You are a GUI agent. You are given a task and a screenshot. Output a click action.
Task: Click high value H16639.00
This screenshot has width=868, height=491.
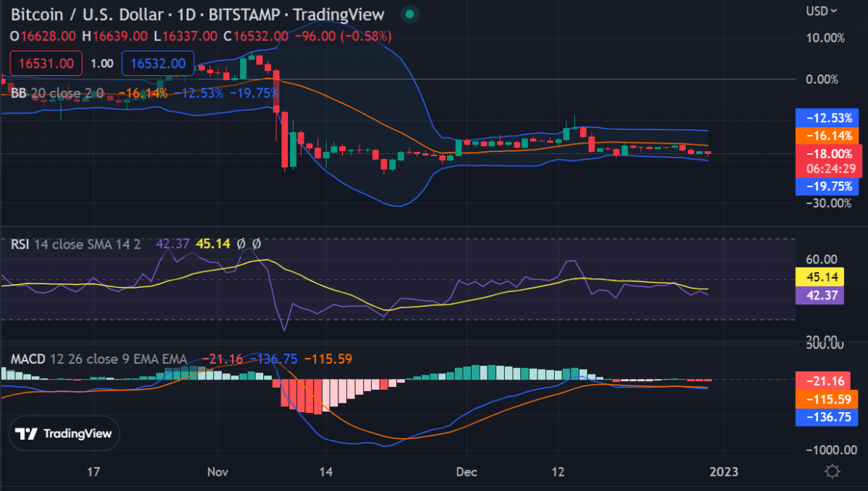(114, 35)
